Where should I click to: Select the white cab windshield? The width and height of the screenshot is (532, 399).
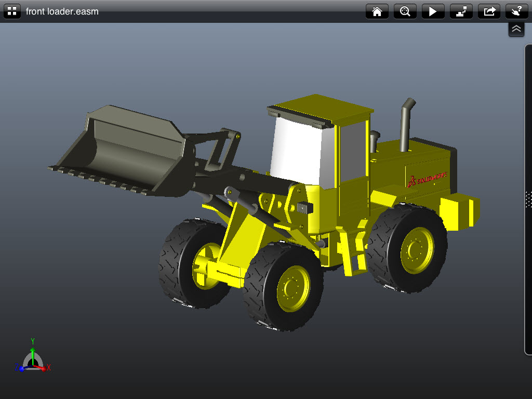tap(296, 150)
